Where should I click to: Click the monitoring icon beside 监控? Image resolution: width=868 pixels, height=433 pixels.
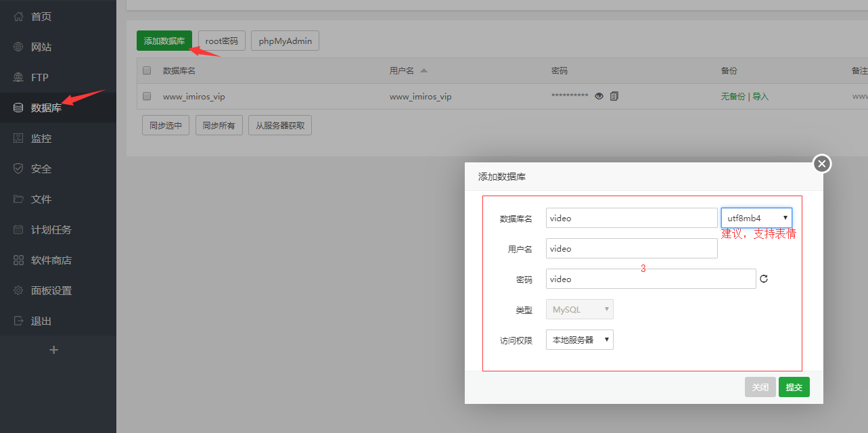18,138
